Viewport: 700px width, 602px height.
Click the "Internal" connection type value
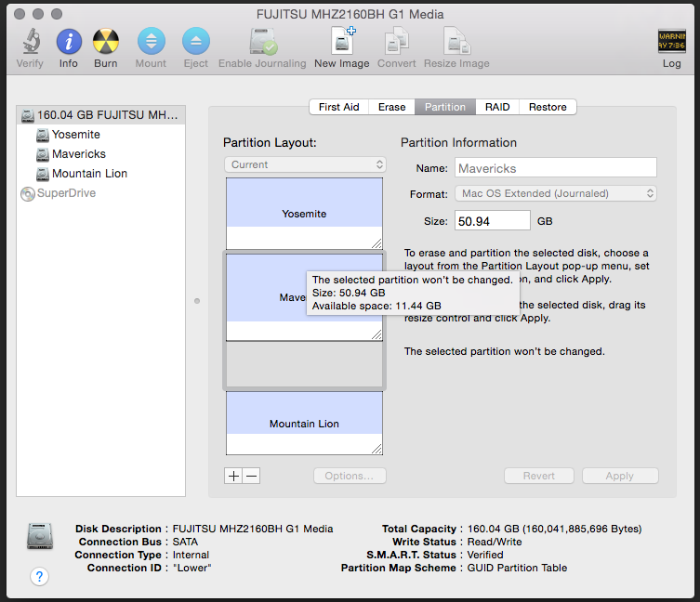coord(191,556)
